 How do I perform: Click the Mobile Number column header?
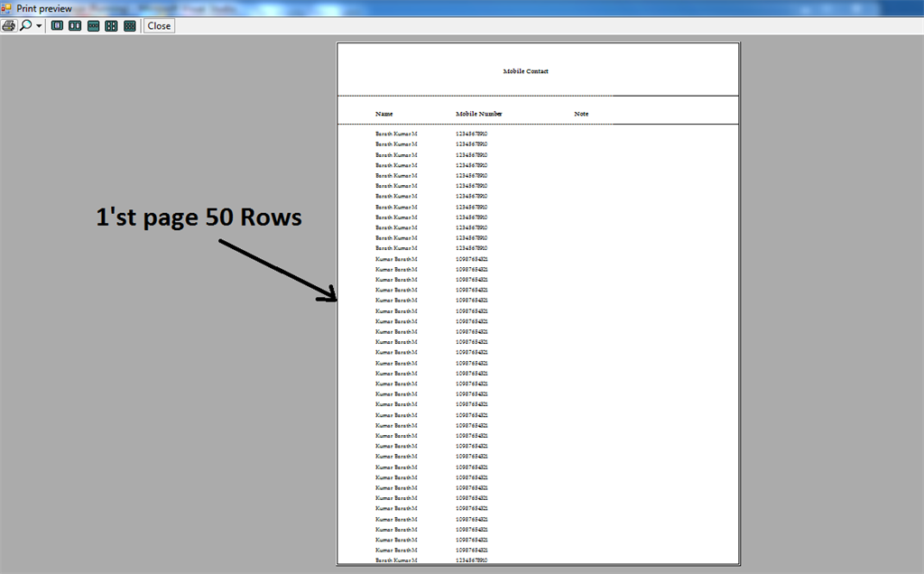(x=479, y=114)
